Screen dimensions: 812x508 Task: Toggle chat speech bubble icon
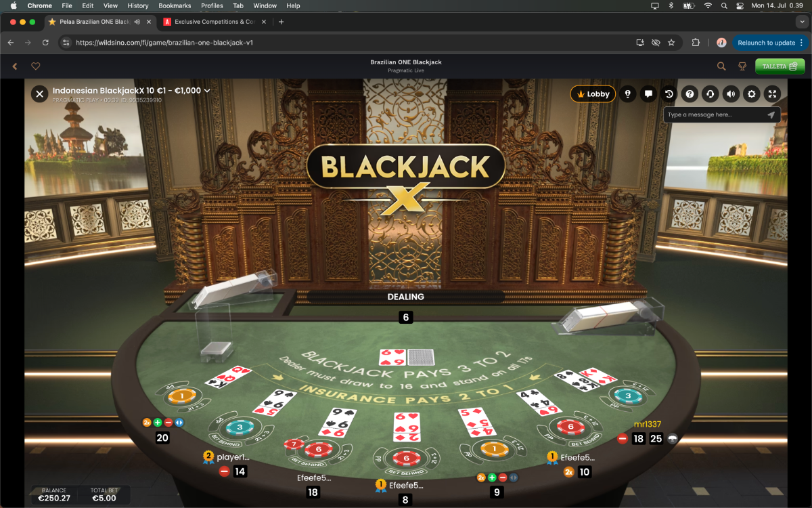pos(648,94)
